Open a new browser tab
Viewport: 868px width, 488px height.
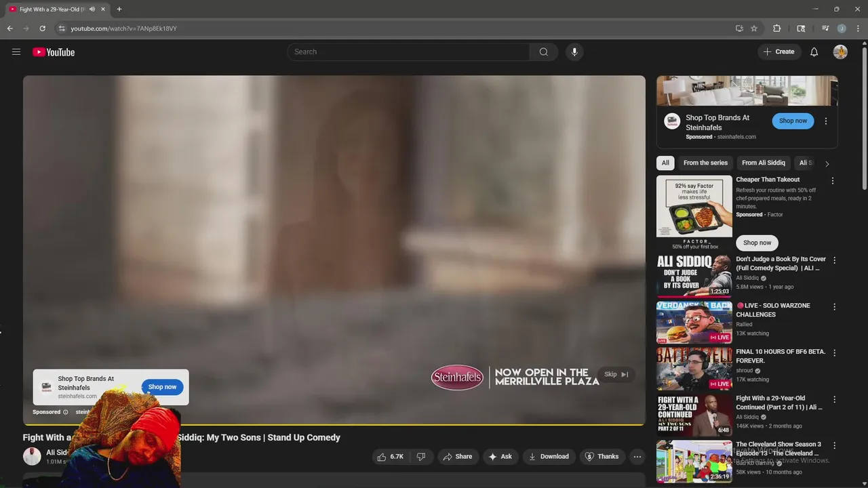pyautogui.click(x=119, y=9)
